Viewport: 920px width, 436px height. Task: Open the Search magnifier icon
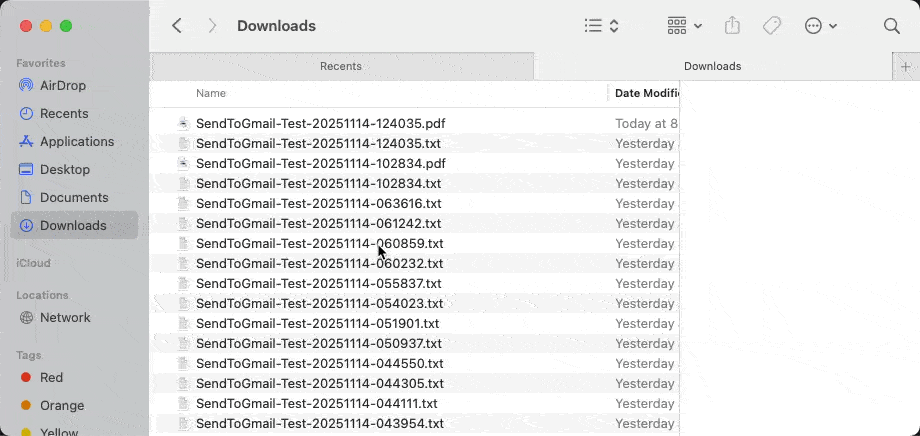pyautogui.click(x=892, y=26)
